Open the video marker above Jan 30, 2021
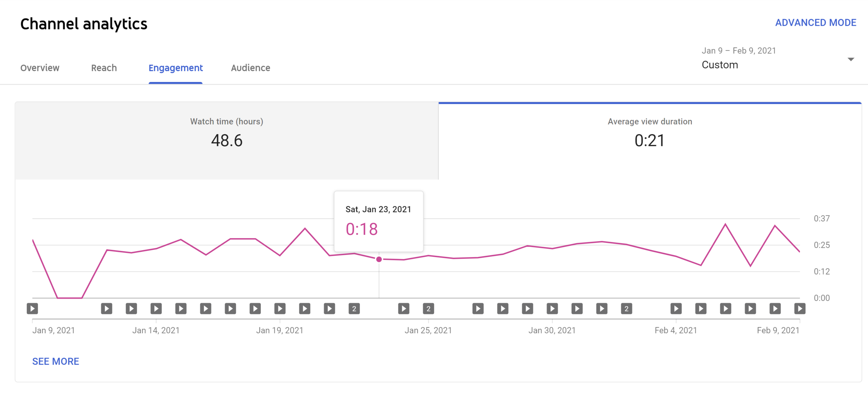The width and height of the screenshot is (868, 396). coord(552,309)
